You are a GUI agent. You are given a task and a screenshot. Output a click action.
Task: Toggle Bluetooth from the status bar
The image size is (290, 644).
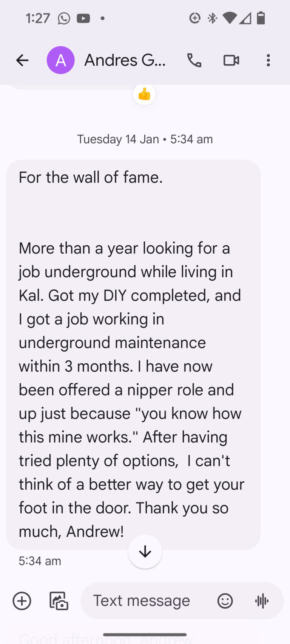click(212, 18)
